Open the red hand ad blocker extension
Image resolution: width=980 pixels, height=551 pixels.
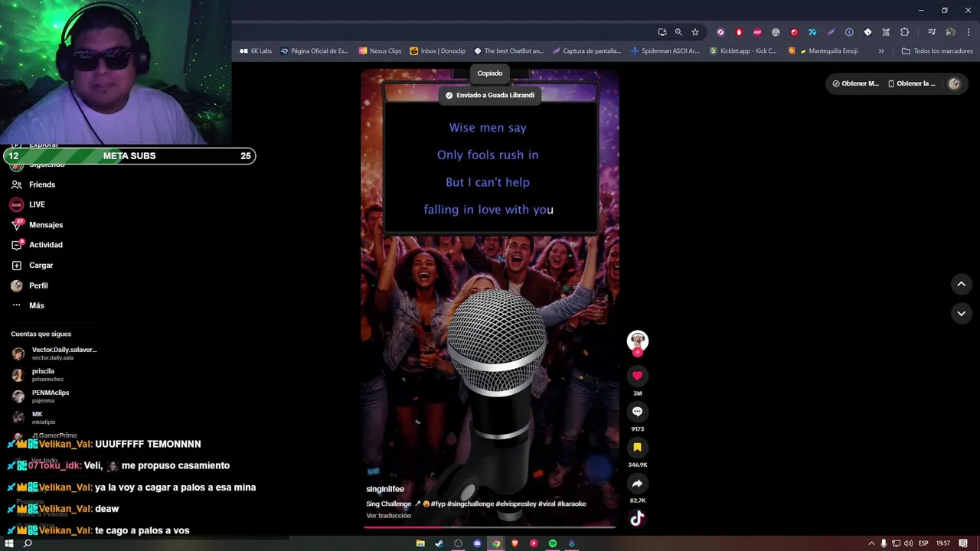(739, 32)
